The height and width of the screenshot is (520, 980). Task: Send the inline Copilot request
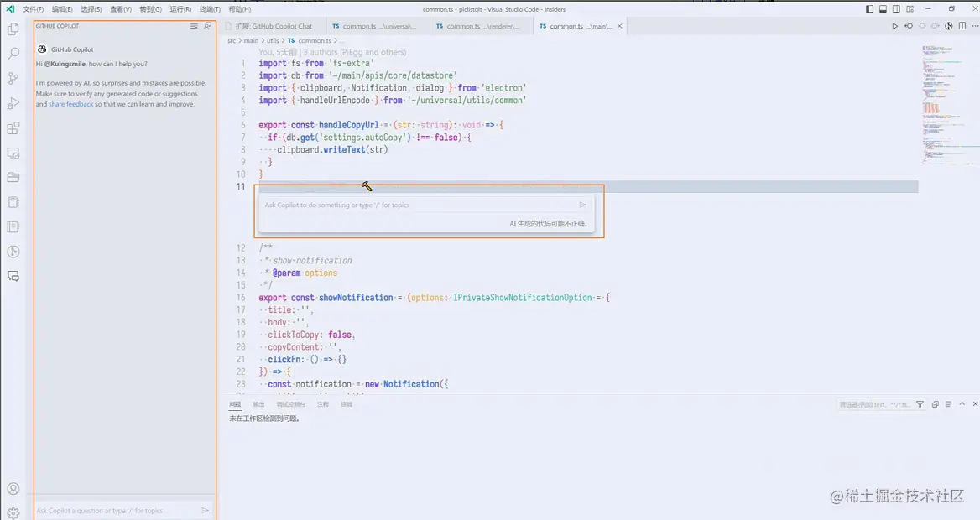pyautogui.click(x=582, y=205)
